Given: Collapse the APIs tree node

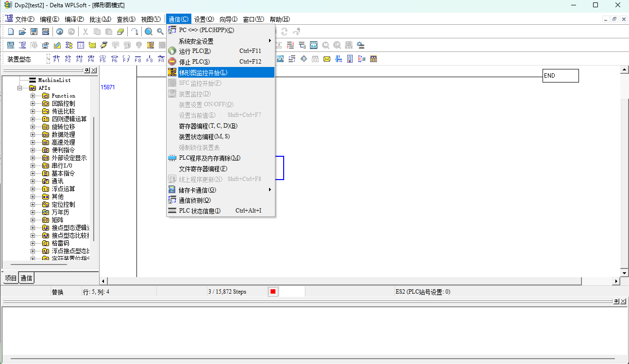Looking at the screenshot, I should pos(20,88).
